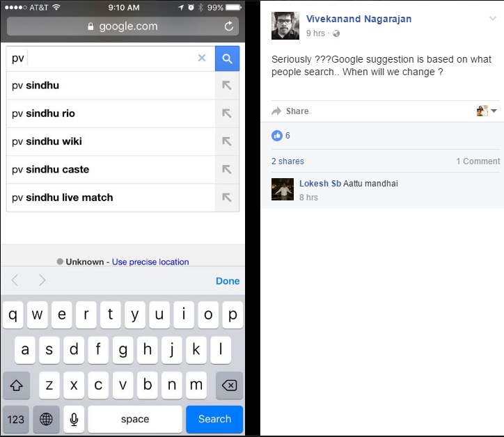Tap the Bluetooth status icon

200,8
